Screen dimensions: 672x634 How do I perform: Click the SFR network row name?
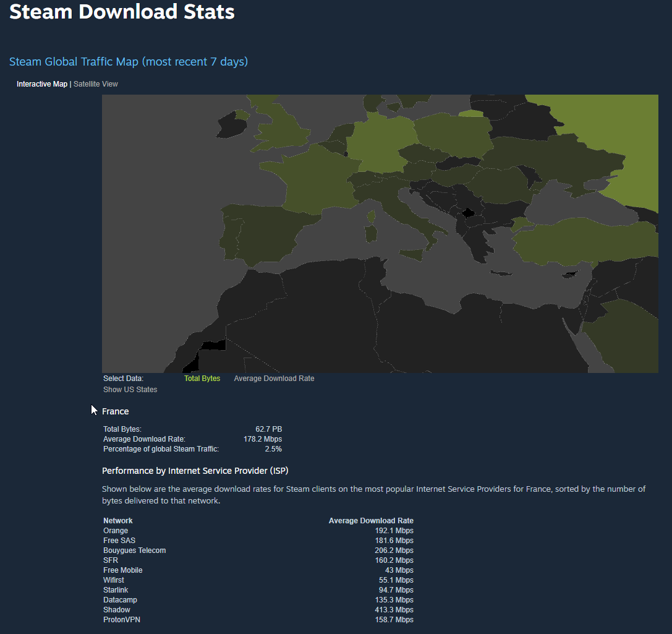(x=111, y=560)
